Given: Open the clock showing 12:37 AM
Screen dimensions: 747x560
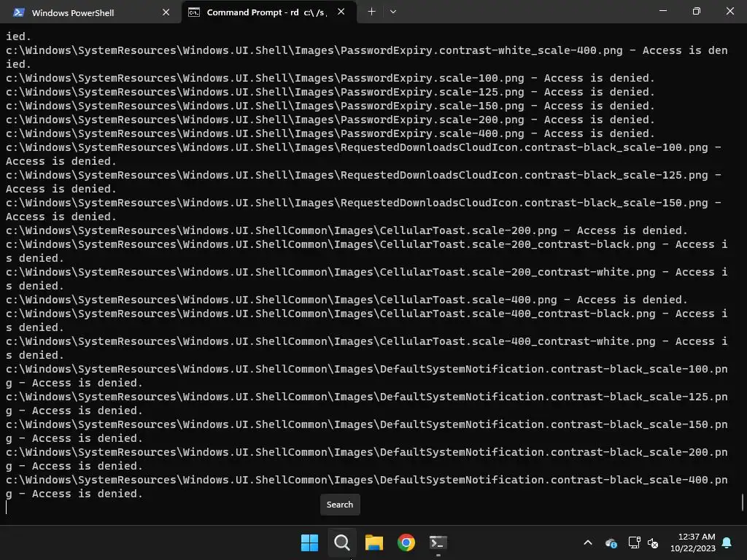Looking at the screenshot, I should pos(693,542).
